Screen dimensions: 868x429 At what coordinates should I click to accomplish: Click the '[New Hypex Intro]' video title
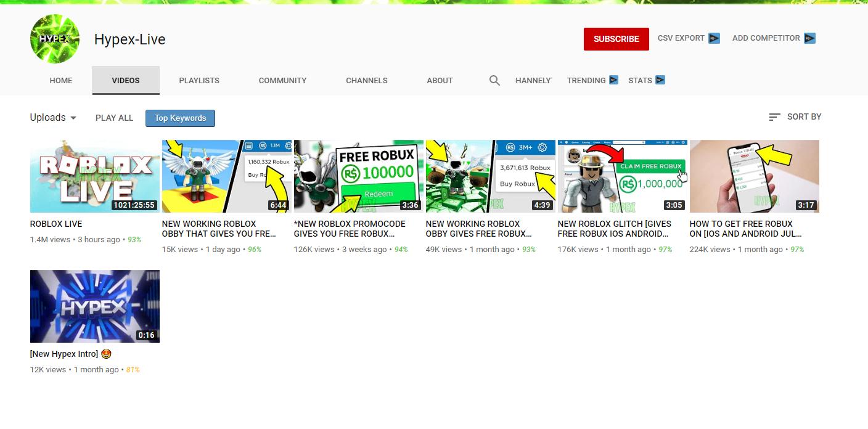pyautogui.click(x=71, y=354)
